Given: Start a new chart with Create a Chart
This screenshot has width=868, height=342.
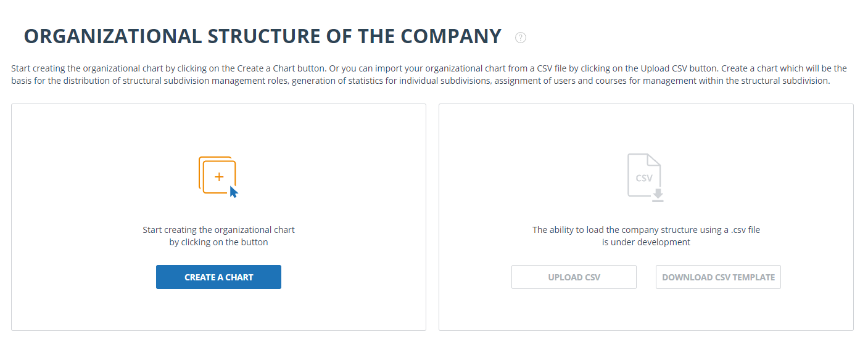Looking at the screenshot, I should [x=218, y=277].
